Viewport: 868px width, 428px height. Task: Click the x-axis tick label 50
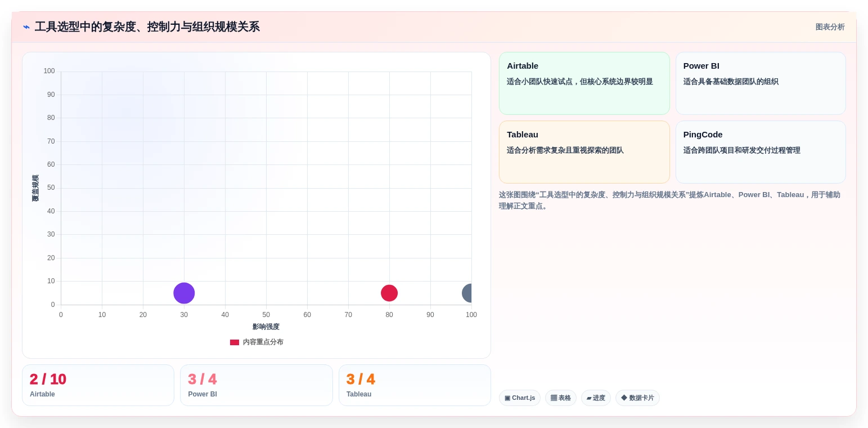click(266, 315)
